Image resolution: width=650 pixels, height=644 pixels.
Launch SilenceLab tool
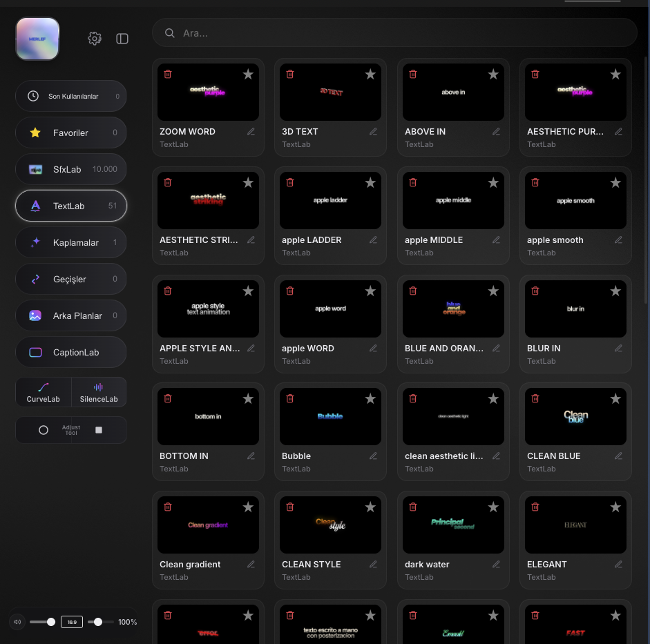coord(99,392)
